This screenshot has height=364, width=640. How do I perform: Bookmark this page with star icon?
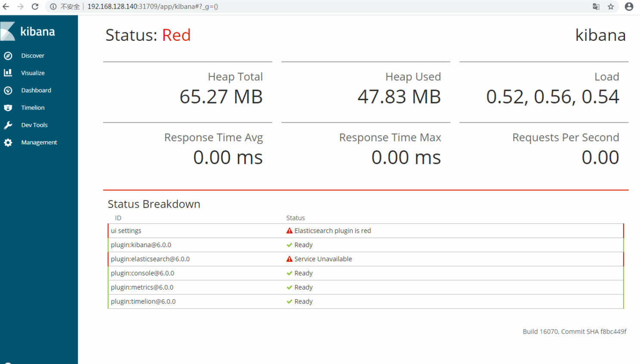[611, 6]
